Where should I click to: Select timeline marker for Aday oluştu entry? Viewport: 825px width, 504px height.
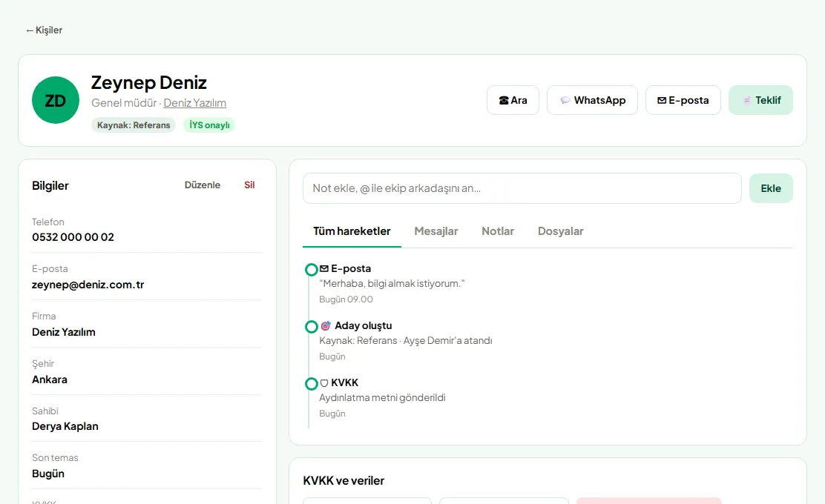click(312, 327)
